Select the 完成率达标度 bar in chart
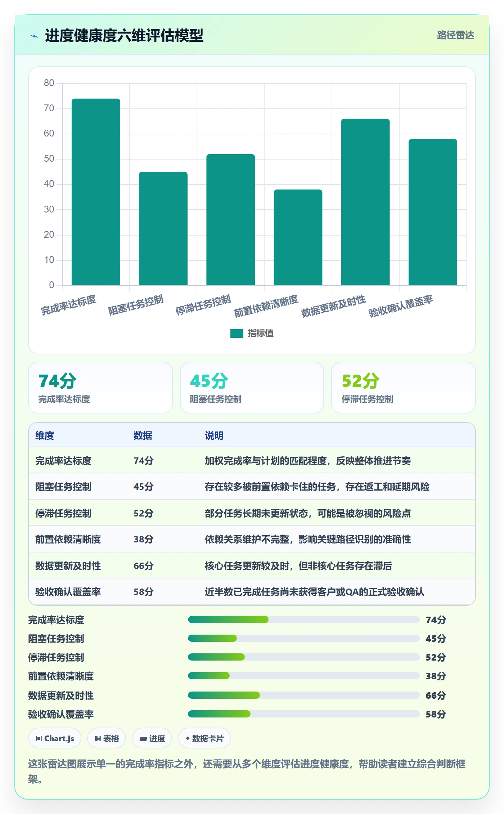504x814 pixels. coord(96,192)
